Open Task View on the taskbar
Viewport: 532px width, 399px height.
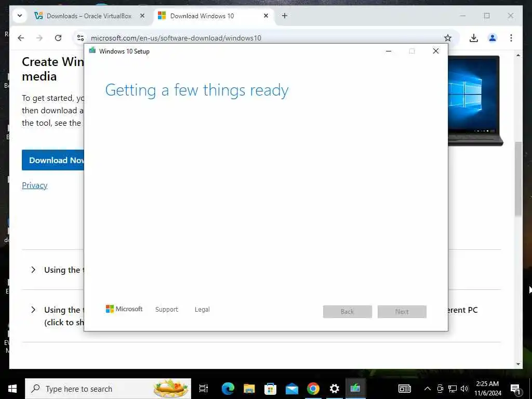(204, 389)
